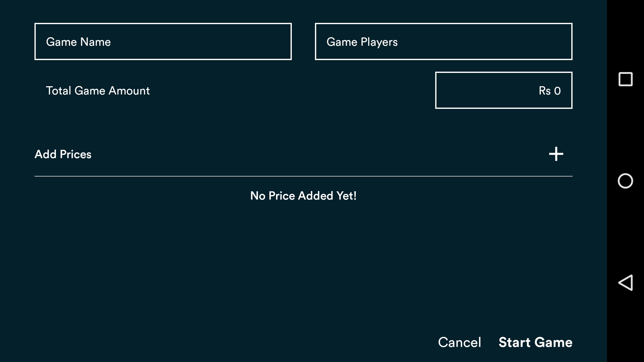The height and width of the screenshot is (362, 644).
Task: Tap the 'No Price Added Yet!' message
Action: [x=303, y=196]
